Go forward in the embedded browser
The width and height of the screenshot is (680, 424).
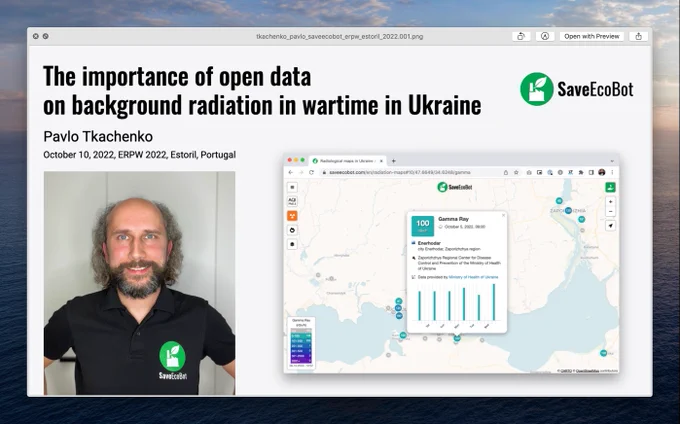point(301,172)
